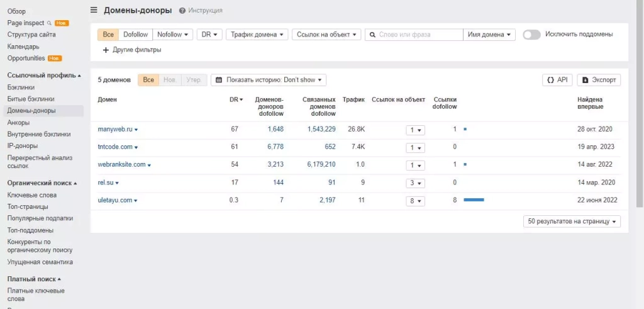This screenshot has height=309, width=644.
Task: Open Битые бэклинки in the sidebar
Action: point(31,99)
